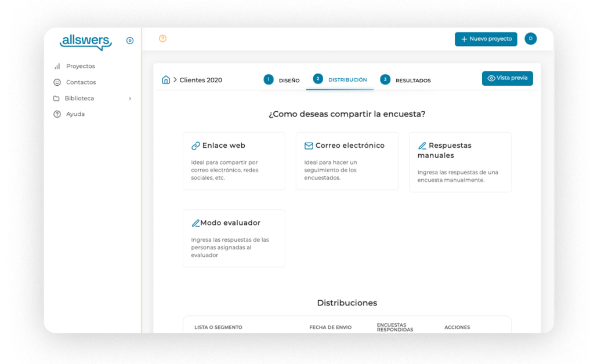Viewport: 594px width, 364px height.
Task: Click the Enlace web link icon
Action: (x=195, y=145)
